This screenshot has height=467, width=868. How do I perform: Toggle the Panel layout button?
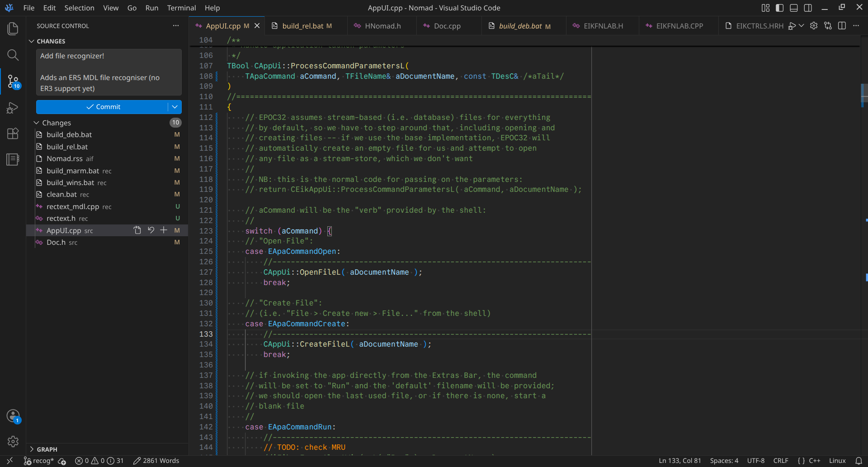(794, 8)
